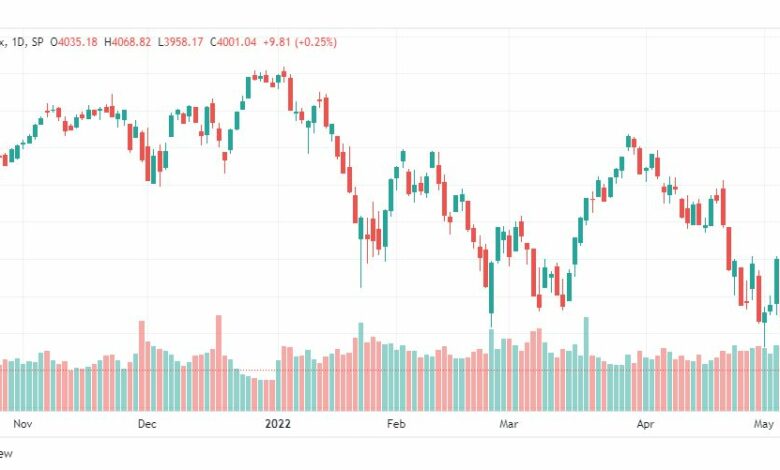
Task: Select the close price value C4001.04
Action: 233,42
